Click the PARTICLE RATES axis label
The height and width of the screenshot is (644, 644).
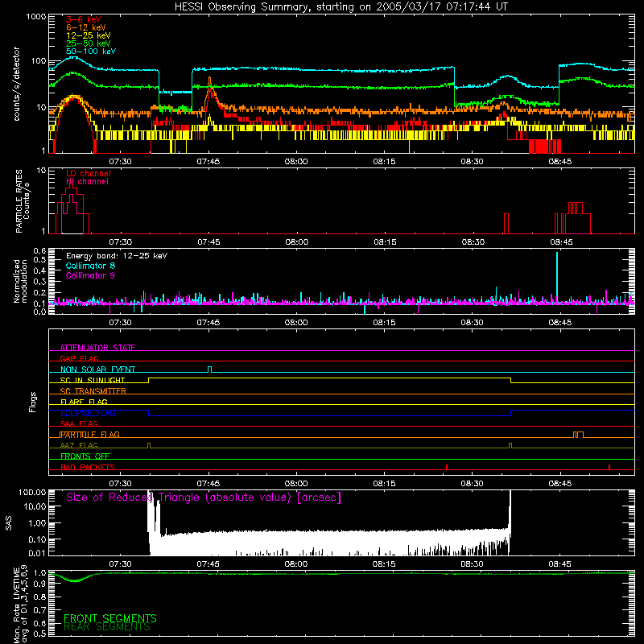click(23, 201)
